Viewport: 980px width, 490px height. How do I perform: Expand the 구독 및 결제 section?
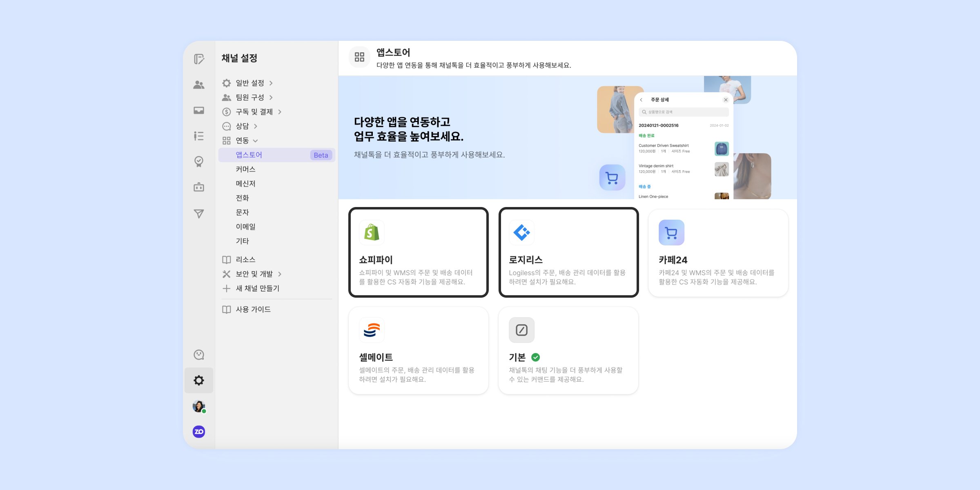coord(254,112)
